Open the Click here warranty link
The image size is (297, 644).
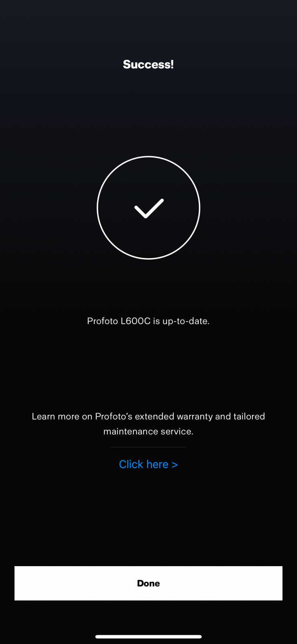tap(148, 464)
